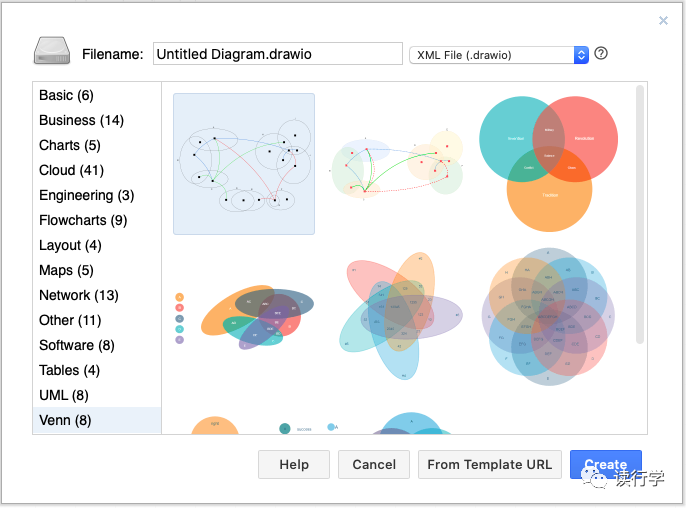This screenshot has height=508, width=686.
Task: Close the template dialog
Action: (663, 21)
